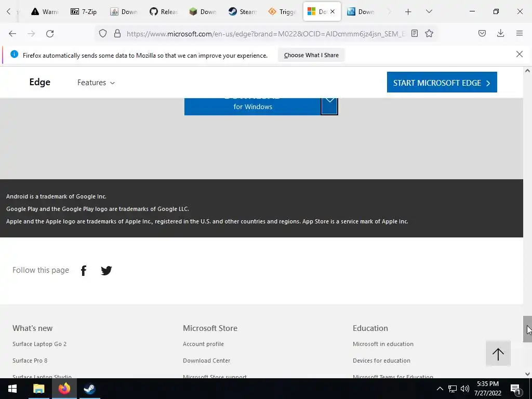Image resolution: width=532 pixels, height=399 pixels.
Task: Dismiss the Firefox data notification bar
Action: coord(519,54)
